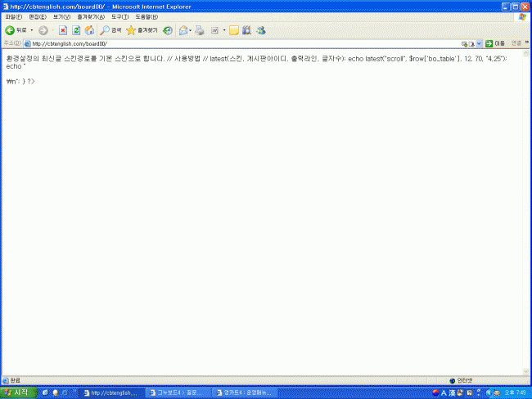Click the Windows 시작 Start button
532x399 pixels.
(17, 392)
